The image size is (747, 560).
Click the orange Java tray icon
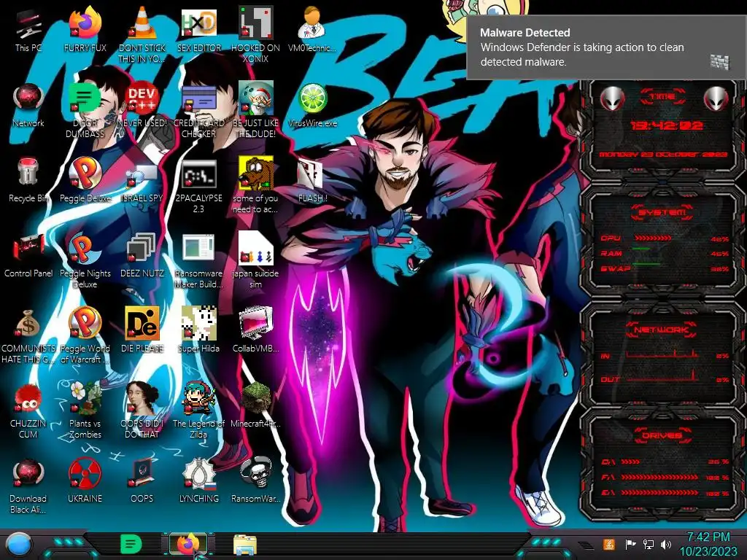[609, 544]
